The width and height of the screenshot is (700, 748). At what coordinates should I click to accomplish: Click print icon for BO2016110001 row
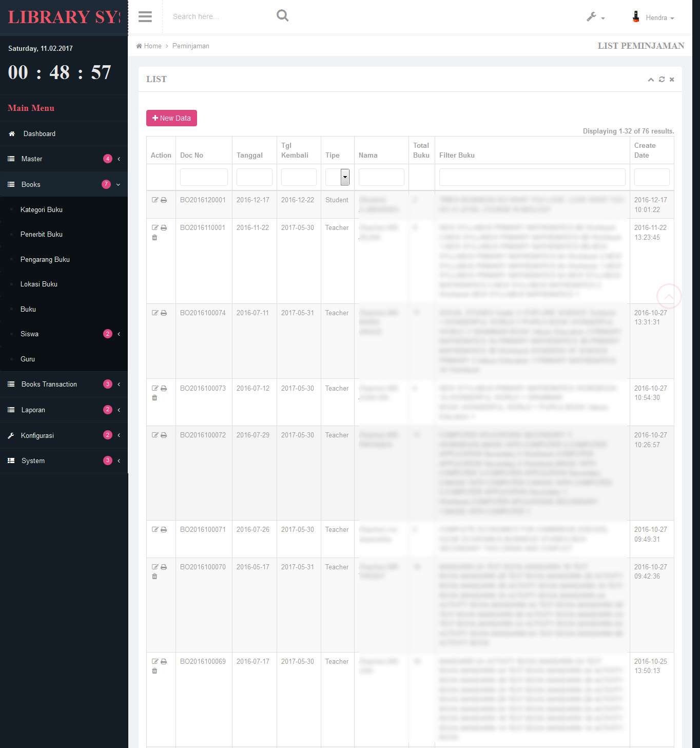coord(164,228)
